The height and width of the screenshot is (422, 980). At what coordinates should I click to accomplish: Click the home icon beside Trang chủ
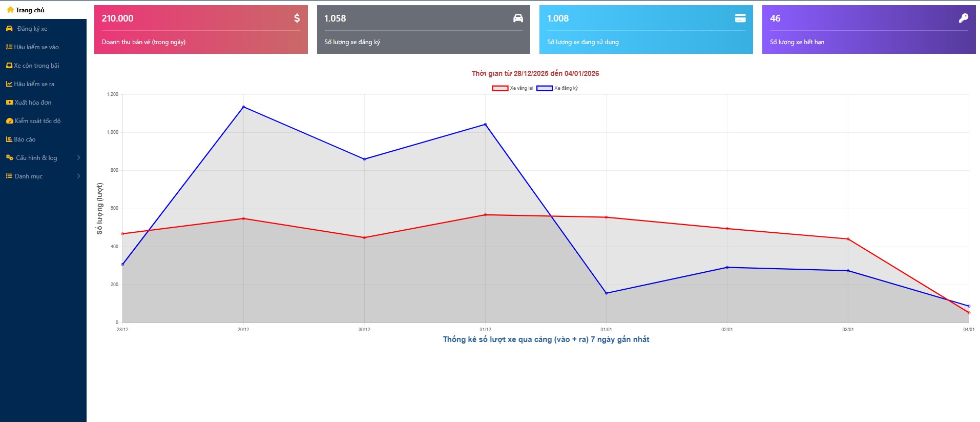click(10, 10)
